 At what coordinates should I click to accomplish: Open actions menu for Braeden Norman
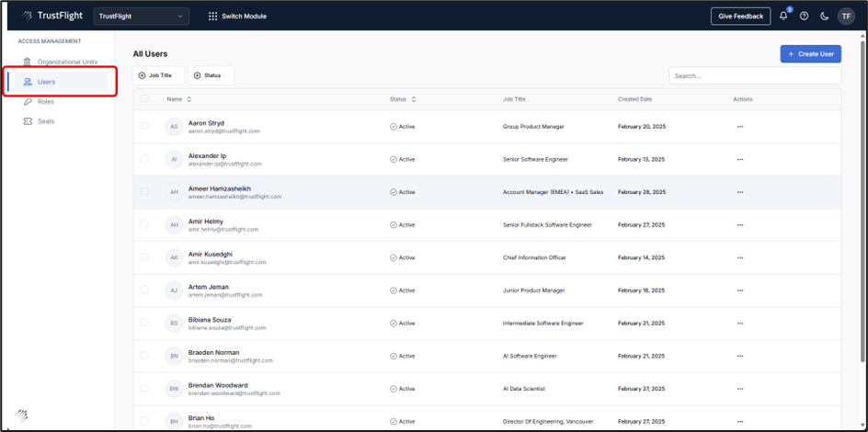click(x=740, y=357)
